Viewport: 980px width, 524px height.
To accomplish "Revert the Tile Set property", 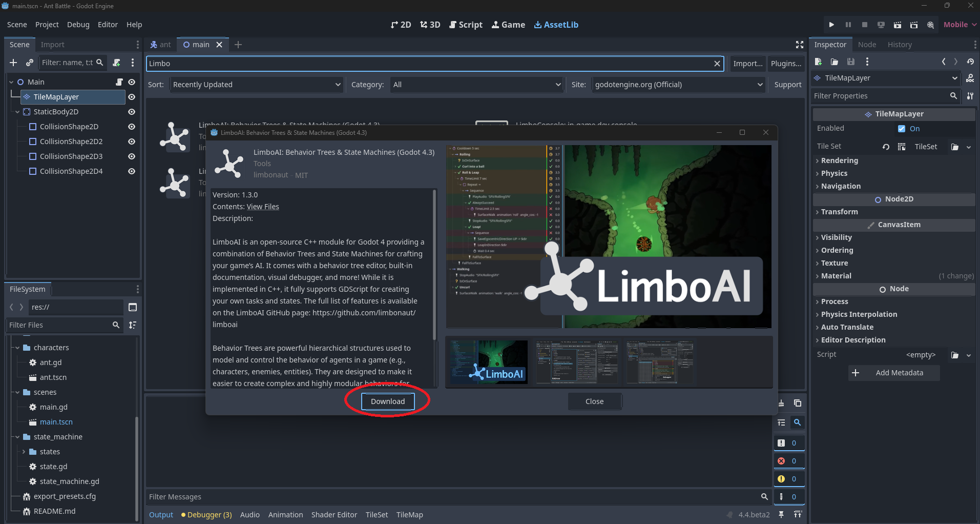I will [886, 147].
